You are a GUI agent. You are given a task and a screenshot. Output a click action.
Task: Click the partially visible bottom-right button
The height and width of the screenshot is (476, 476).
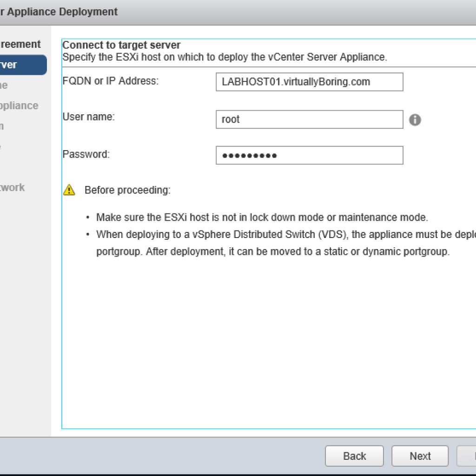470,456
